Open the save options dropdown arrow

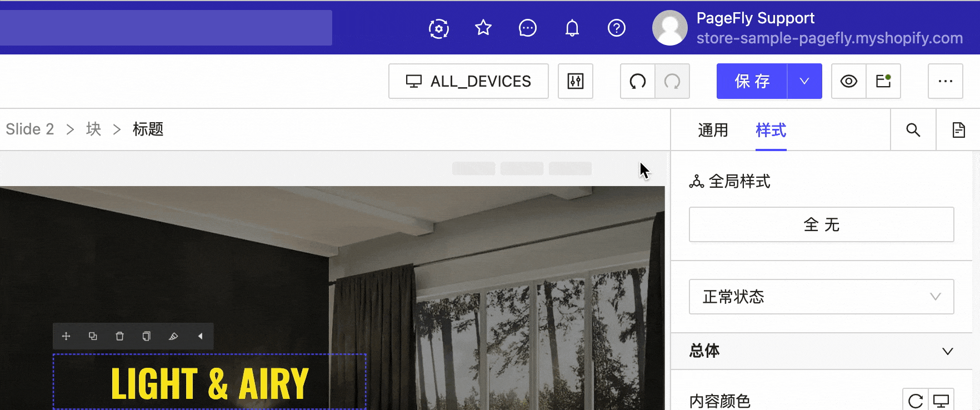[x=804, y=81]
